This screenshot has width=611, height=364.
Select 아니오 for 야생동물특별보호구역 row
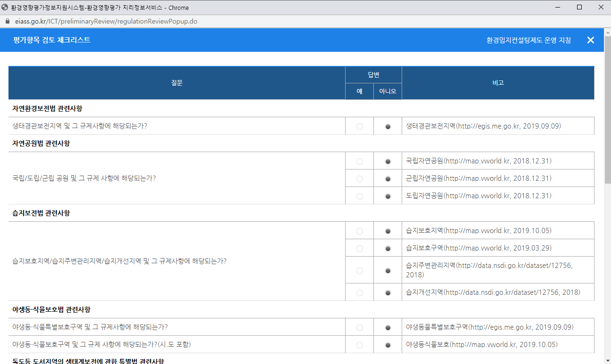click(x=388, y=327)
